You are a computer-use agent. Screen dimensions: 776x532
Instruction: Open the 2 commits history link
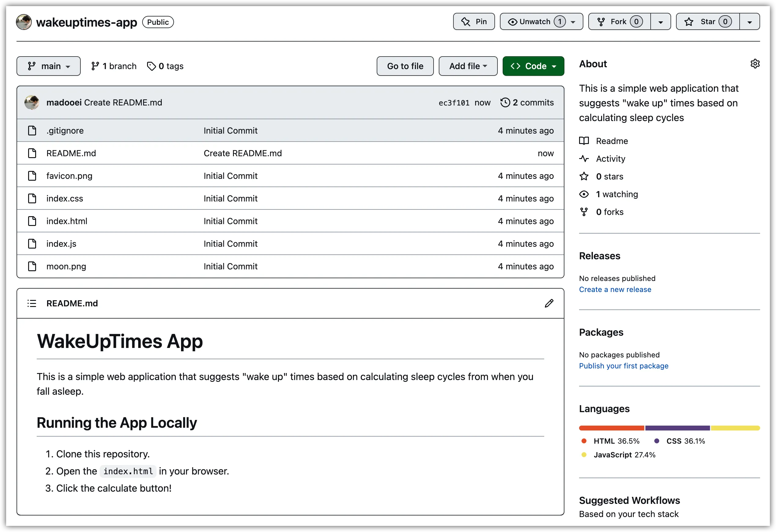527,102
